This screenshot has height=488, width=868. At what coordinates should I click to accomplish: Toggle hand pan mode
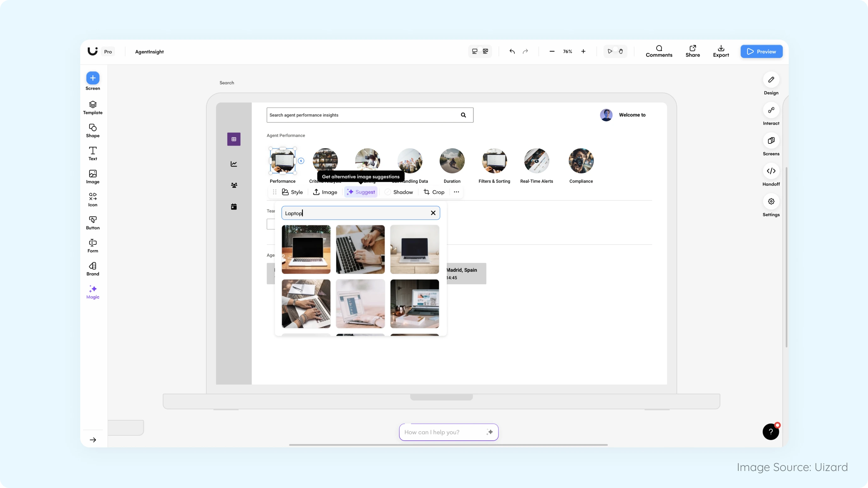[x=621, y=52]
